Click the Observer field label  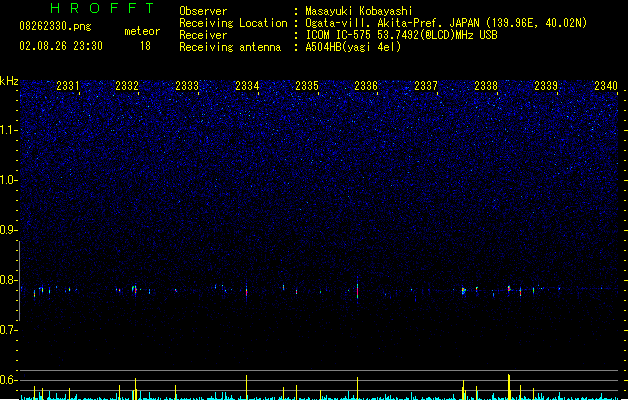[x=203, y=11]
